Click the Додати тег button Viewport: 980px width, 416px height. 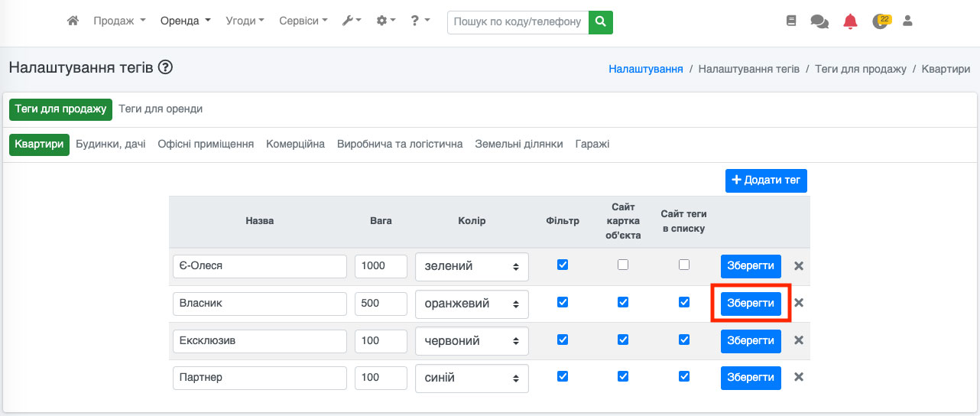point(766,180)
